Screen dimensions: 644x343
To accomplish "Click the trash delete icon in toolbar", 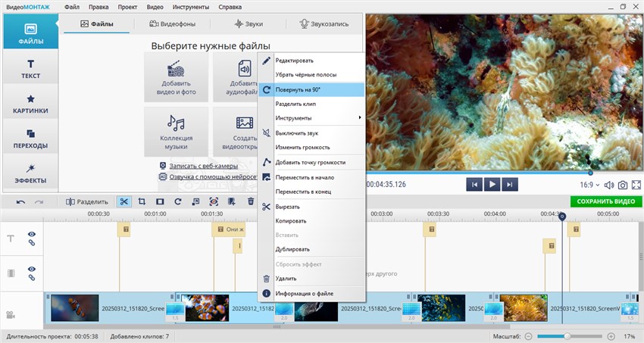I will (x=251, y=202).
